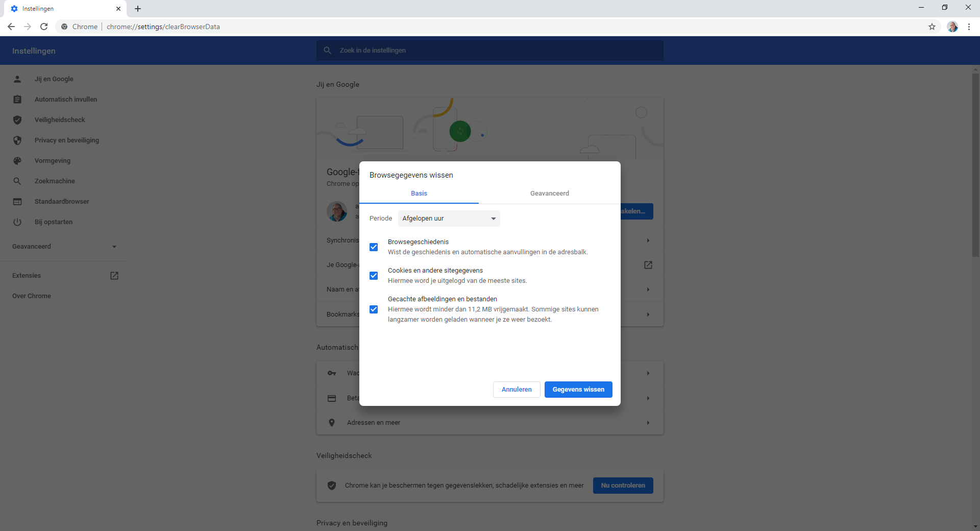This screenshot has height=531, width=980.
Task: Open the Periode dropdown
Action: [x=448, y=218]
